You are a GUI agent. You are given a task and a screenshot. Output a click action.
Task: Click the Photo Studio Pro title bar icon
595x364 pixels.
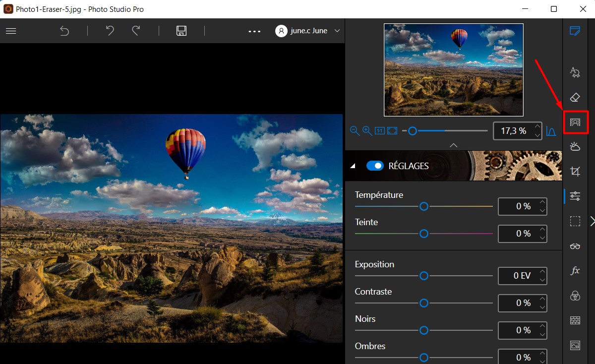8,9
